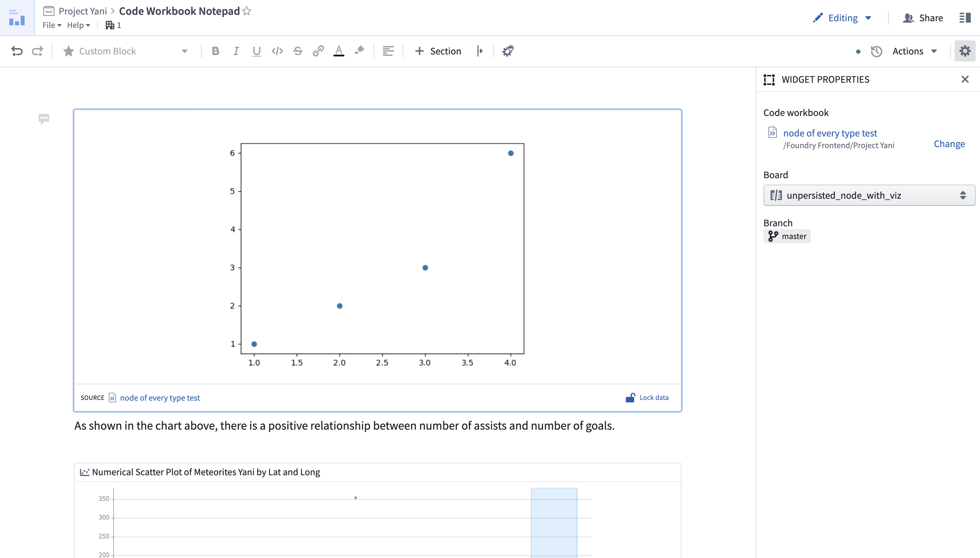
Task: Toggle inline code formatting
Action: 277,51
